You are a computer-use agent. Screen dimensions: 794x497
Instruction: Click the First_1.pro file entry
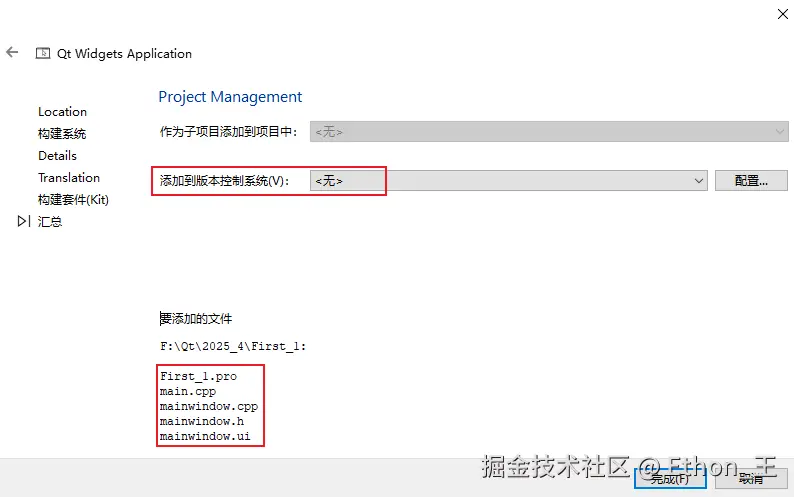(198, 376)
